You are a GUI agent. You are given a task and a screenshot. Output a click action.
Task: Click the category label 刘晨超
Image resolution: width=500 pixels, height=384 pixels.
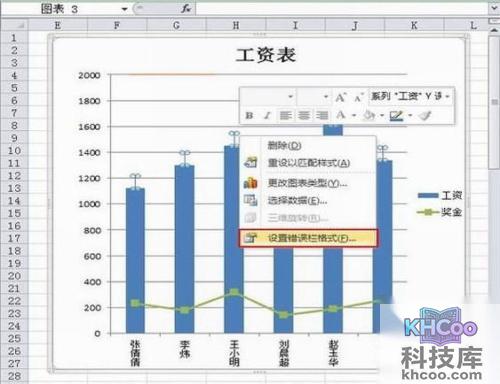click(x=284, y=353)
